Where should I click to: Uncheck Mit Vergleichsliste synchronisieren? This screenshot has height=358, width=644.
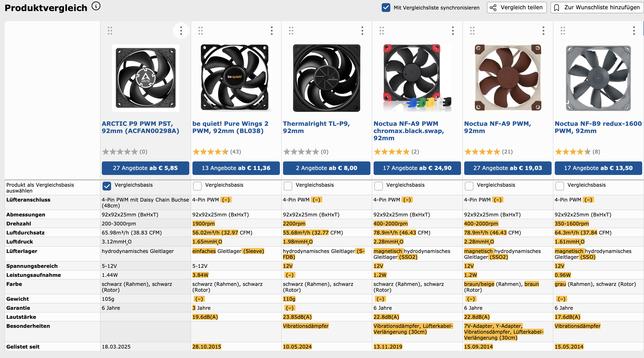(x=386, y=7)
